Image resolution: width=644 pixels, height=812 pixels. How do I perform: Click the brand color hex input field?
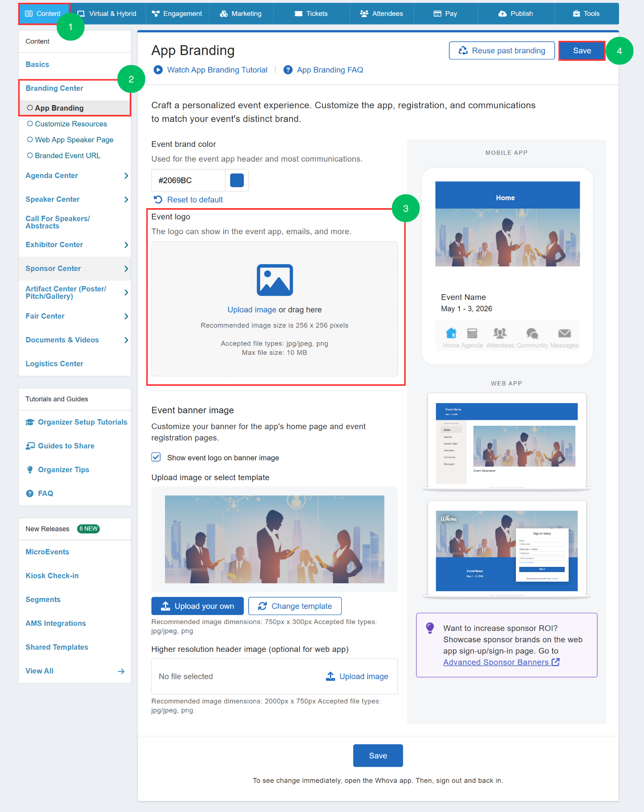(188, 180)
